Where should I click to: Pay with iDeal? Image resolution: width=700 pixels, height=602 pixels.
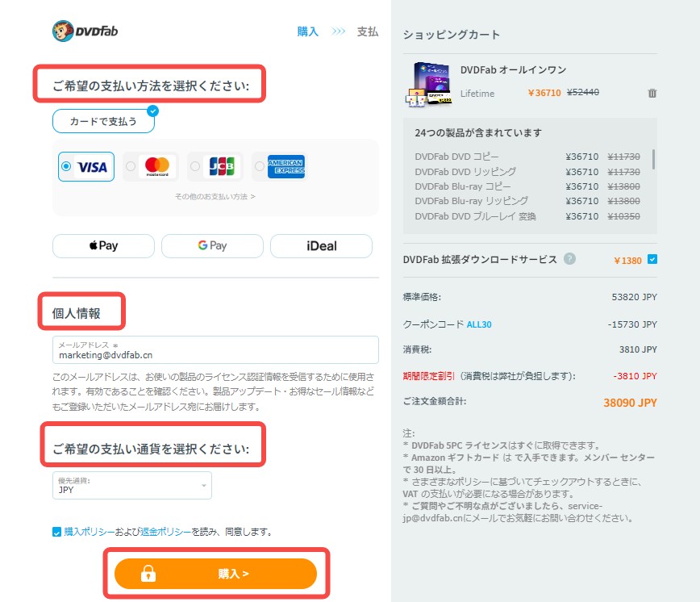point(322,246)
